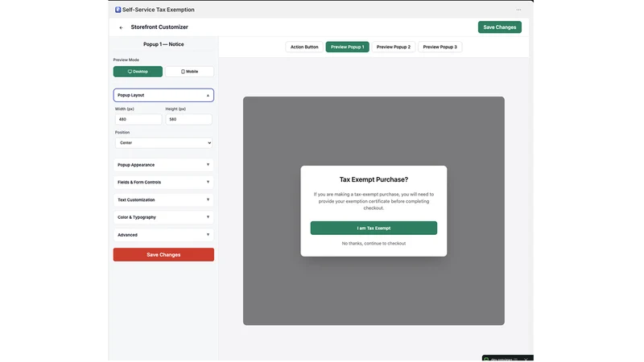Image resolution: width=644 pixels, height=362 pixels.
Task: Switch preview mode to Desktop
Action: [x=138, y=72]
